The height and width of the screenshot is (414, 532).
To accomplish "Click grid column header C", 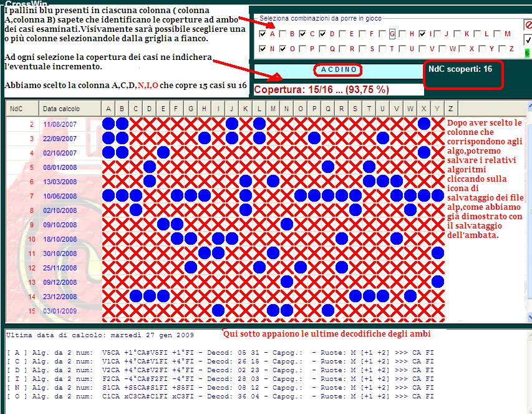I will 136,109.
